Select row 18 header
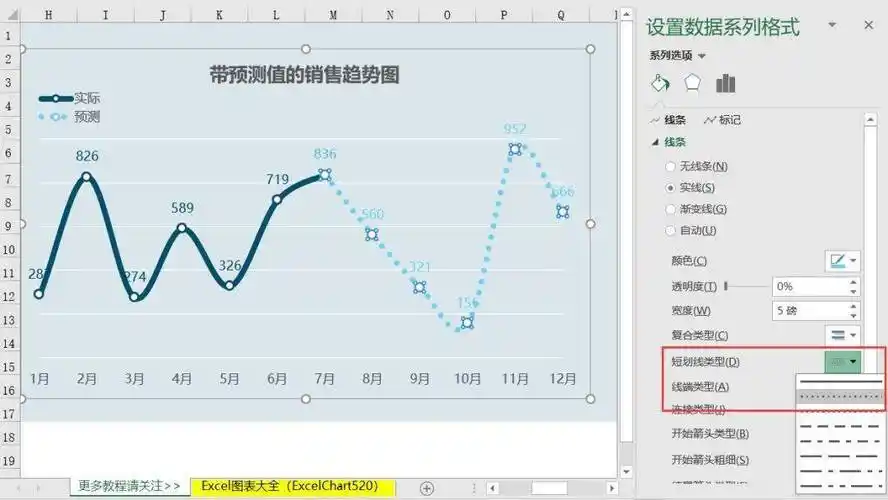Screen dimensions: 888x500 click(8, 437)
